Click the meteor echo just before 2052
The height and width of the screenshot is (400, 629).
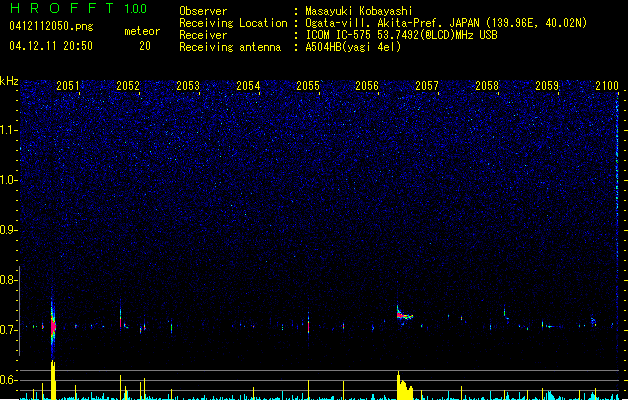click(120, 319)
